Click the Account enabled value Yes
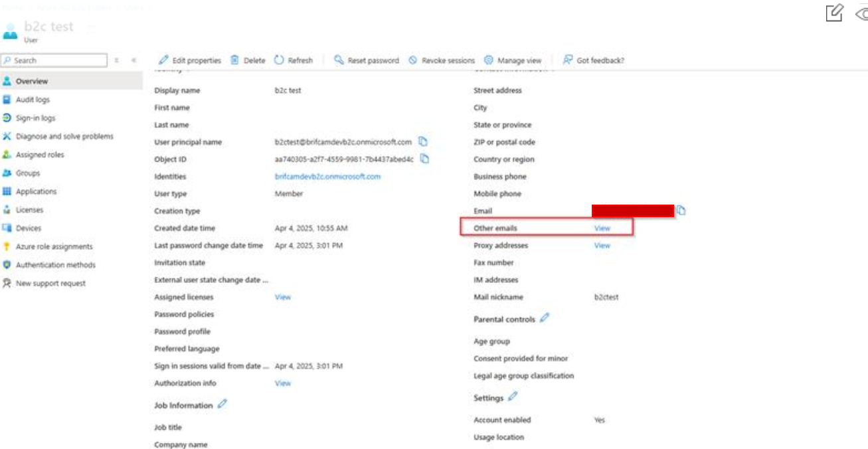This screenshot has width=868, height=449. [x=600, y=420]
